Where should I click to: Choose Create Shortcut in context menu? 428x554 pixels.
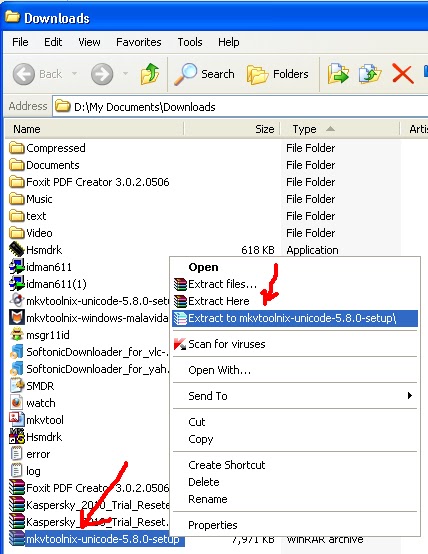click(295, 465)
